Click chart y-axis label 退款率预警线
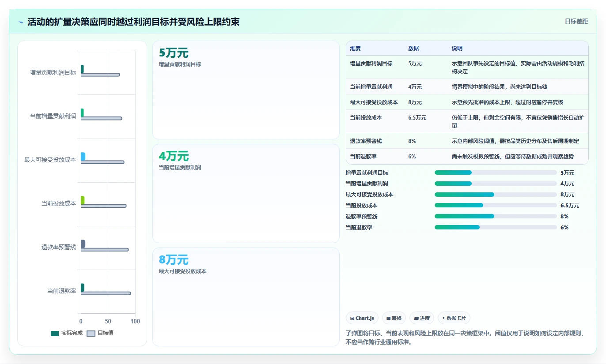606x364 pixels. point(59,247)
